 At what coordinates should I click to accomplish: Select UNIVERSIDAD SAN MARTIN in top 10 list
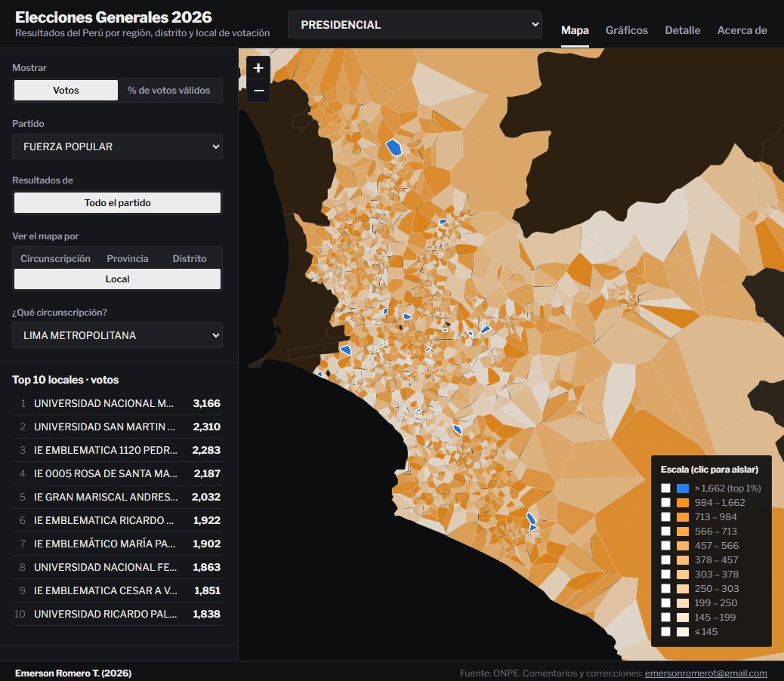[x=118, y=427]
